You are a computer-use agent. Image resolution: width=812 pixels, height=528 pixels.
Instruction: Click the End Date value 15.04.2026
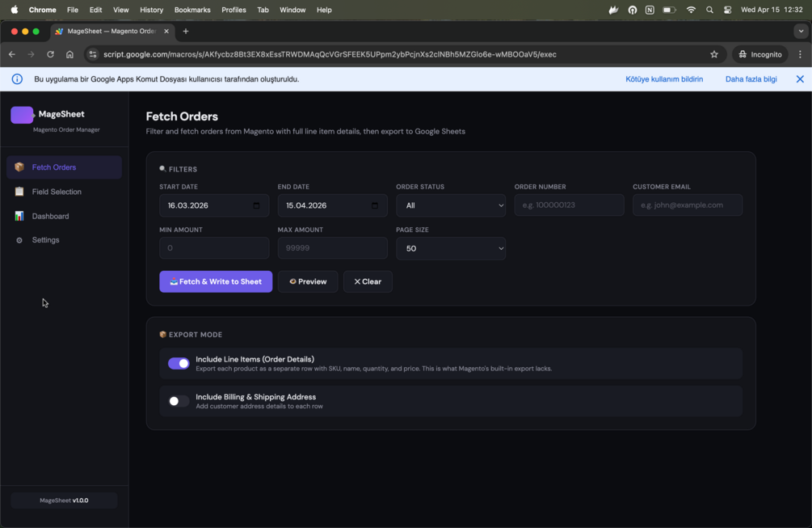pyautogui.click(x=306, y=205)
